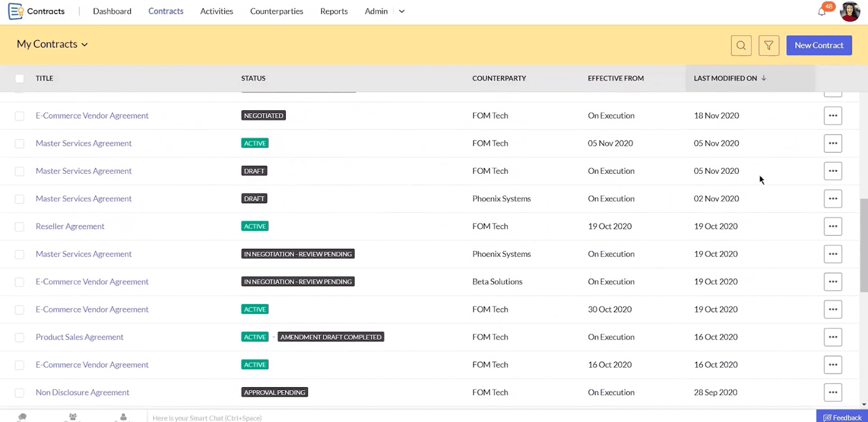
Task: Open more options for Reseller Agreement row
Action: point(833,226)
